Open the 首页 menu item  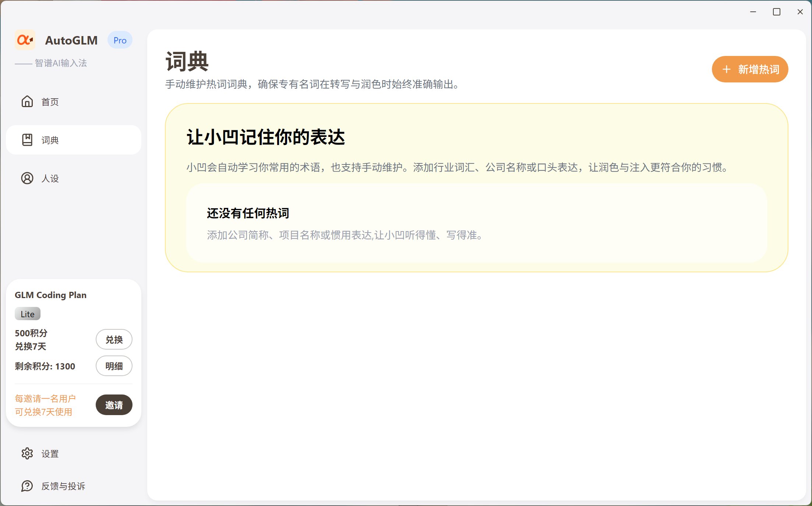[x=50, y=102]
